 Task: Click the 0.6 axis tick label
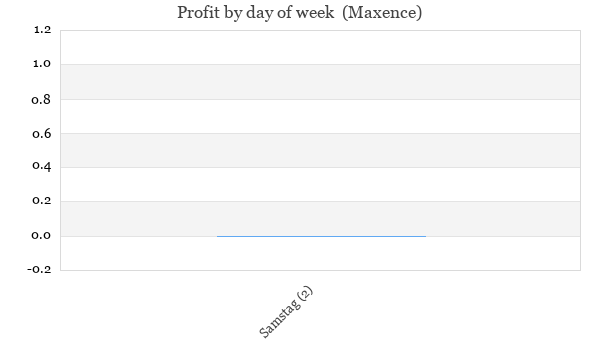(x=41, y=134)
